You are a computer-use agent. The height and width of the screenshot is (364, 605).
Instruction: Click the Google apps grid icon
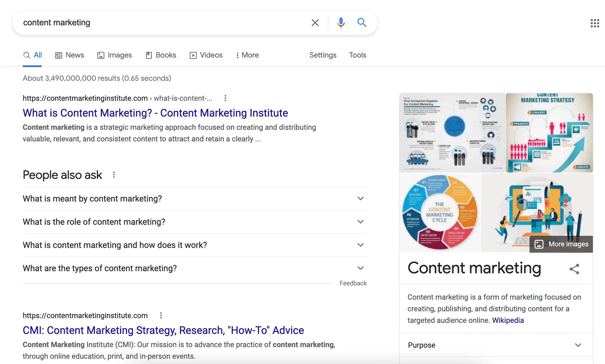(x=594, y=22)
